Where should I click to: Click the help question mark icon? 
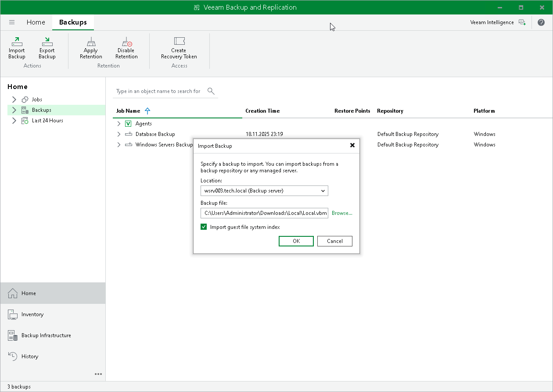tap(541, 22)
